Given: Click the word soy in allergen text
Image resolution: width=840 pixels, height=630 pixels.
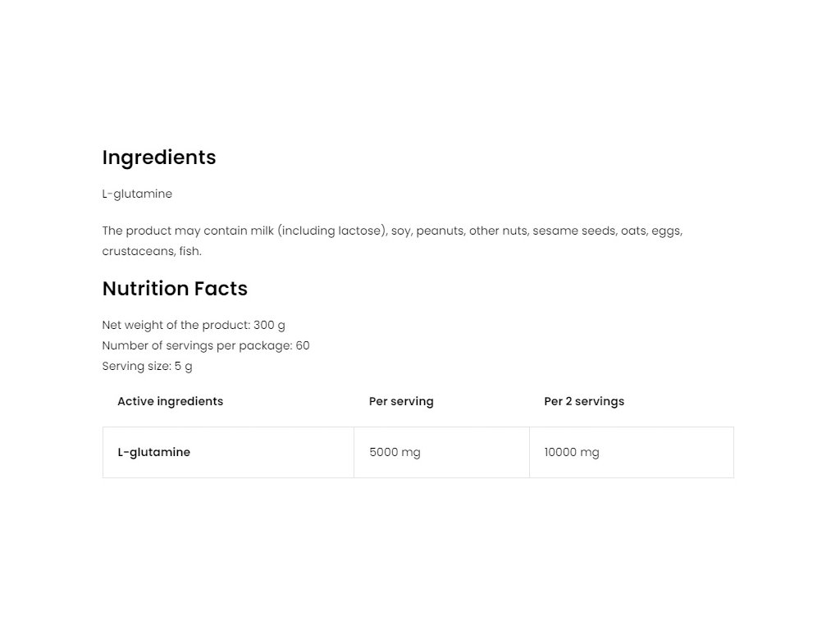Looking at the screenshot, I should (400, 231).
